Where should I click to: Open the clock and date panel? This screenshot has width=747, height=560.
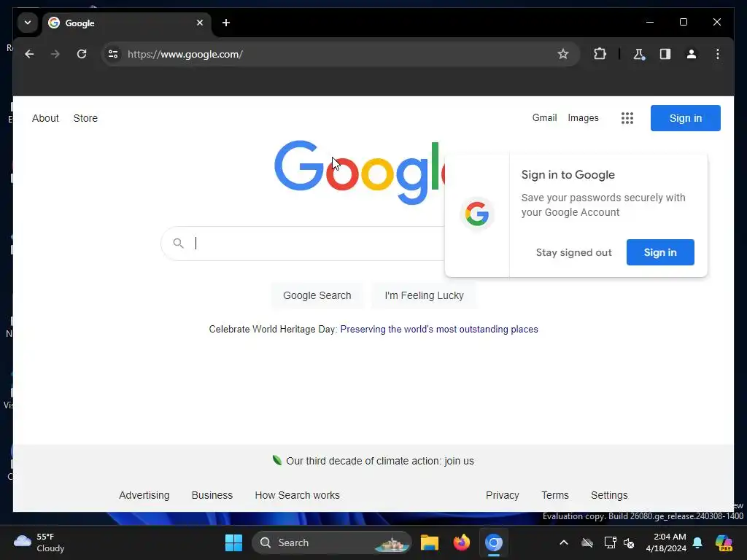coord(665,542)
